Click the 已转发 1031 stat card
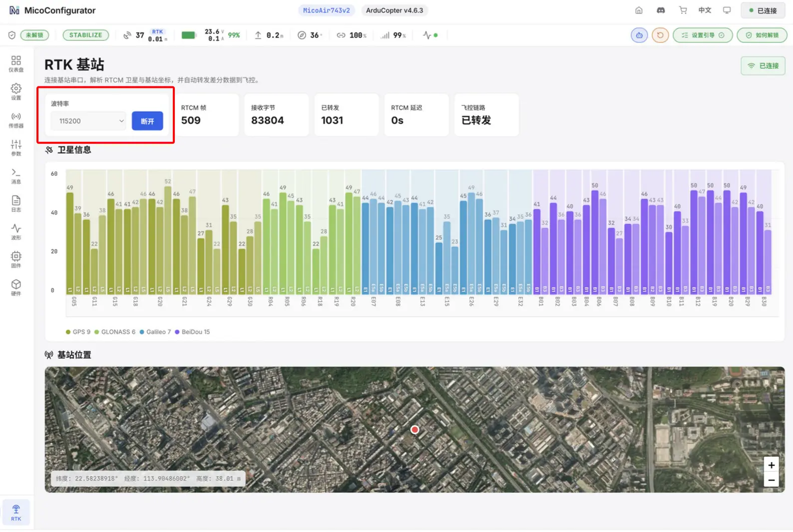This screenshot has height=532, width=793. 346,115
